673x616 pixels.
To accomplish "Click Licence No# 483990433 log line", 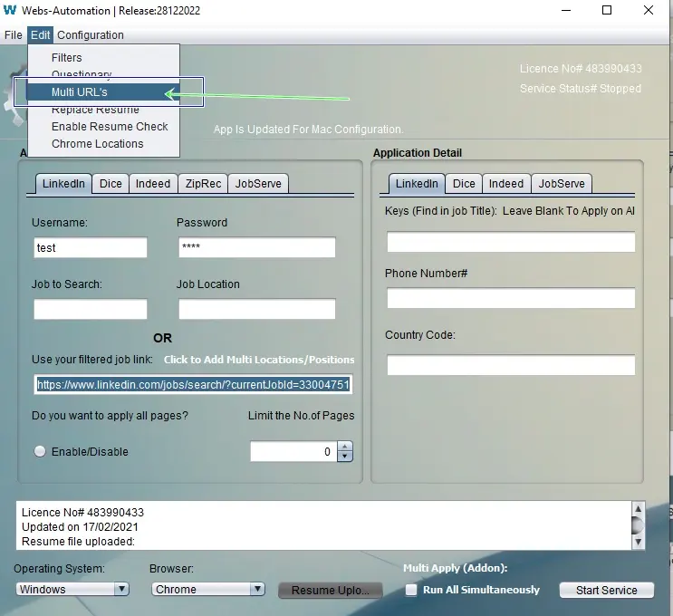I will click(x=82, y=513).
